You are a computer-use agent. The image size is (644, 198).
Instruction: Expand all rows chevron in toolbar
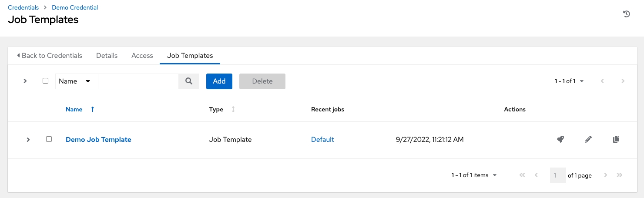pos(25,81)
